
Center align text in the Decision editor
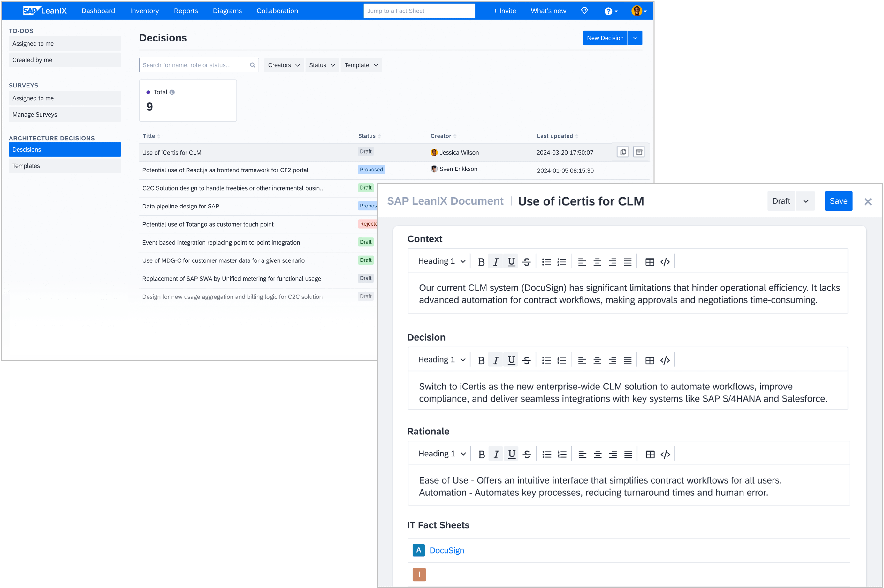(597, 360)
